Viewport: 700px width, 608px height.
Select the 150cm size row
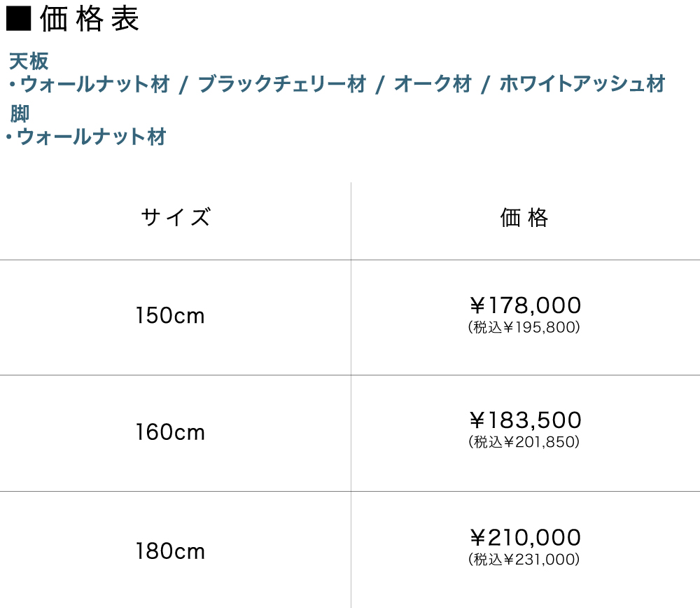click(x=170, y=316)
